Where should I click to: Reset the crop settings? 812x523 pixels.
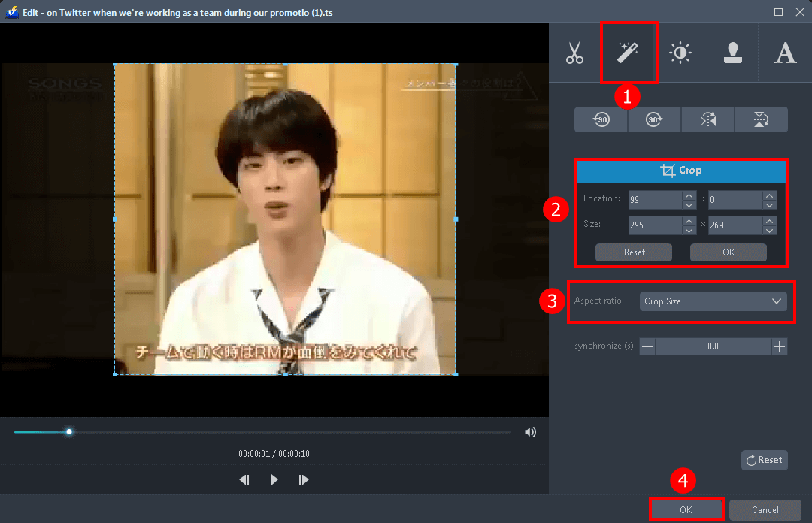pyautogui.click(x=634, y=252)
